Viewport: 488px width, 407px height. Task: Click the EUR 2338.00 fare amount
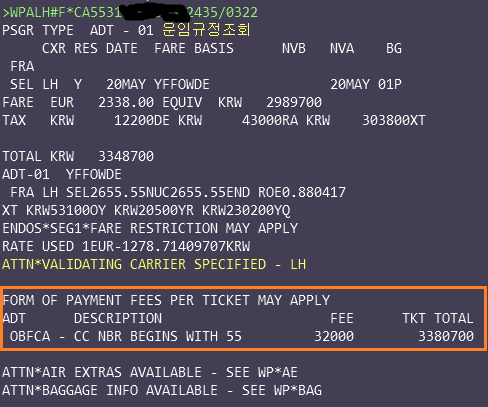[x=102, y=102]
